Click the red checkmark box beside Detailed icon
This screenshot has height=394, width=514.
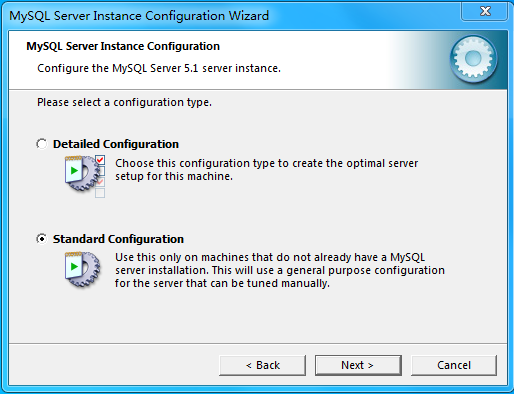pos(100,160)
